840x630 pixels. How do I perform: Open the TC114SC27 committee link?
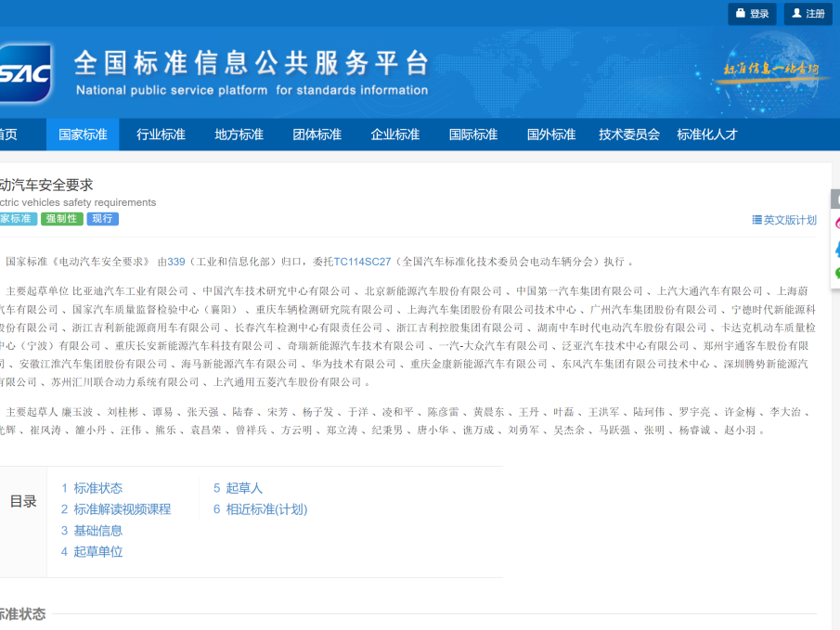click(x=362, y=262)
